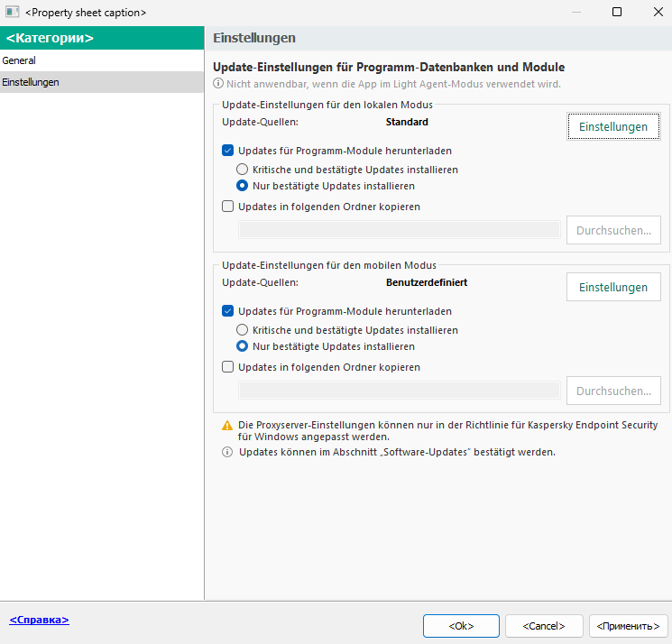
Task: Enable copy updates to folder in mobile mode
Action: pyautogui.click(x=228, y=367)
